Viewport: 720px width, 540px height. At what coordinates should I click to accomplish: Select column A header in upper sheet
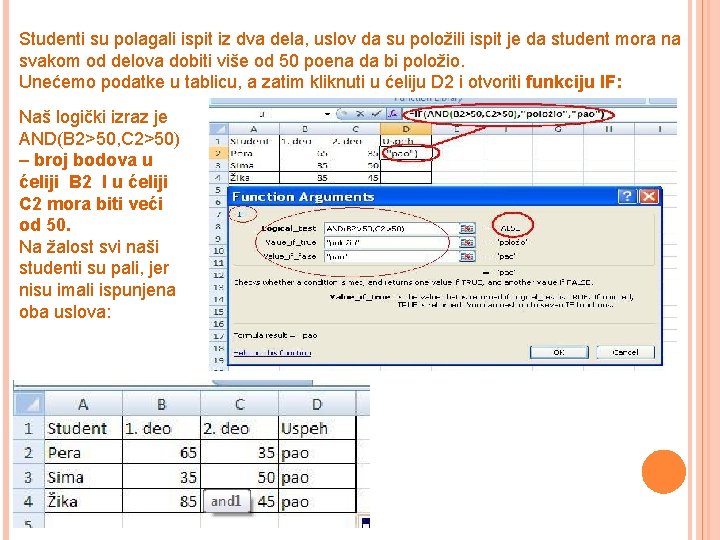tap(253, 129)
